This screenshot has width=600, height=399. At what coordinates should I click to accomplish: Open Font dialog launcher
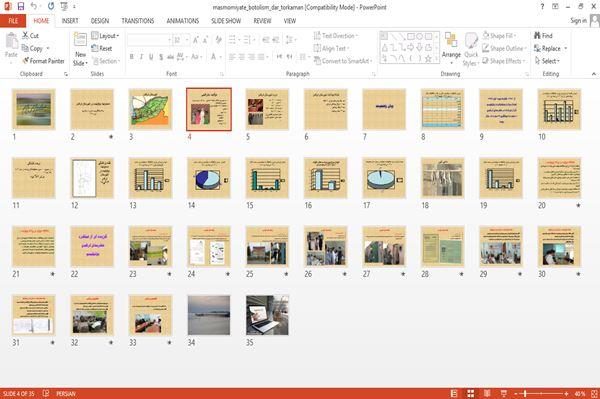tap(221, 74)
